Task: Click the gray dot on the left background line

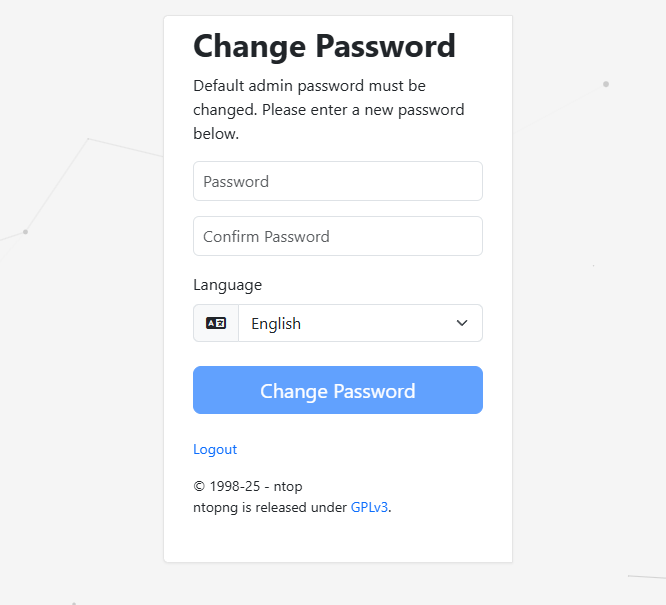Action: pos(25,232)
